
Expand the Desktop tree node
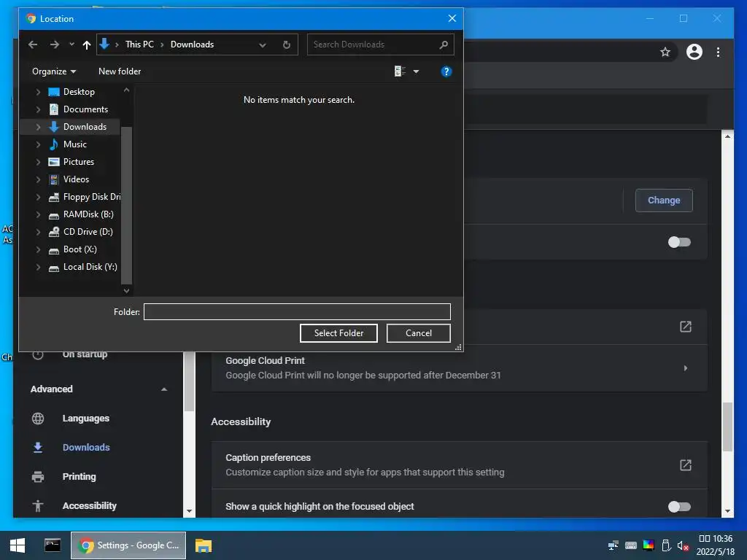(x=38, y=92)
